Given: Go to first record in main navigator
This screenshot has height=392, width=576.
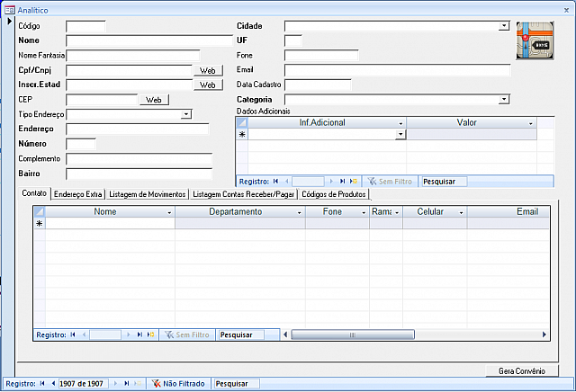Looking at the screenshot, I should pos(42,384).
